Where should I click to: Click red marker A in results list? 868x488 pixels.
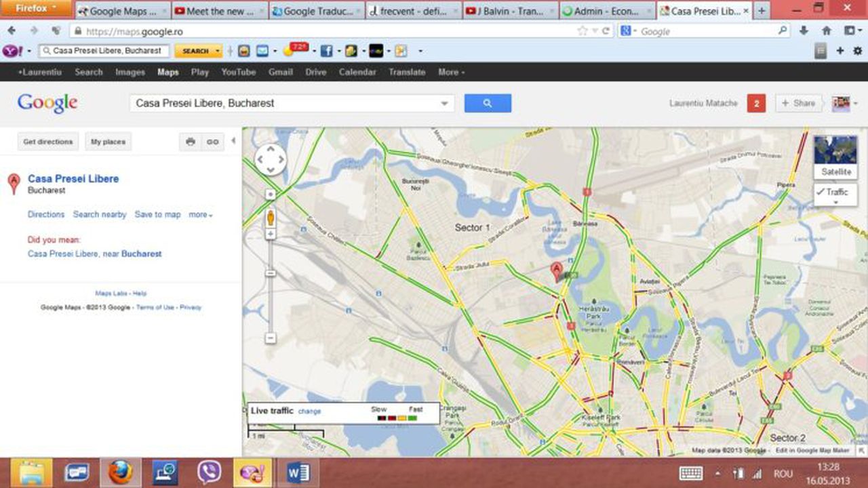click(x=14, y=184)
